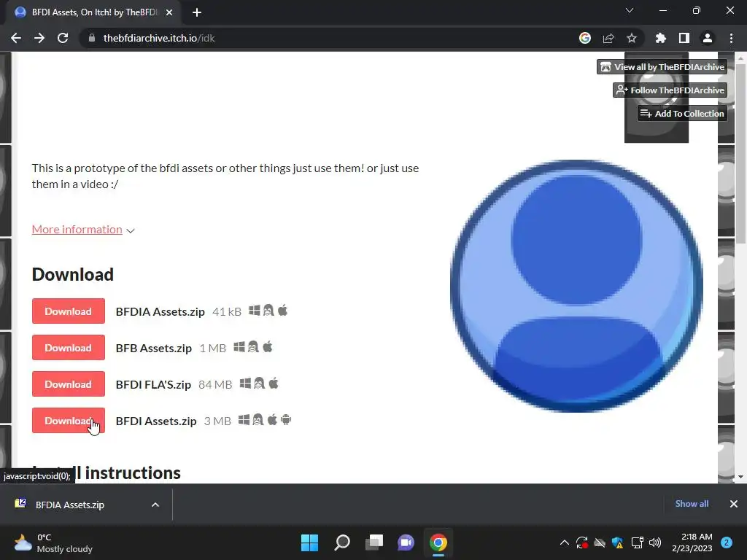Open the tab search chevron in title bar
The image size is (747, 560).
(630, 10)
